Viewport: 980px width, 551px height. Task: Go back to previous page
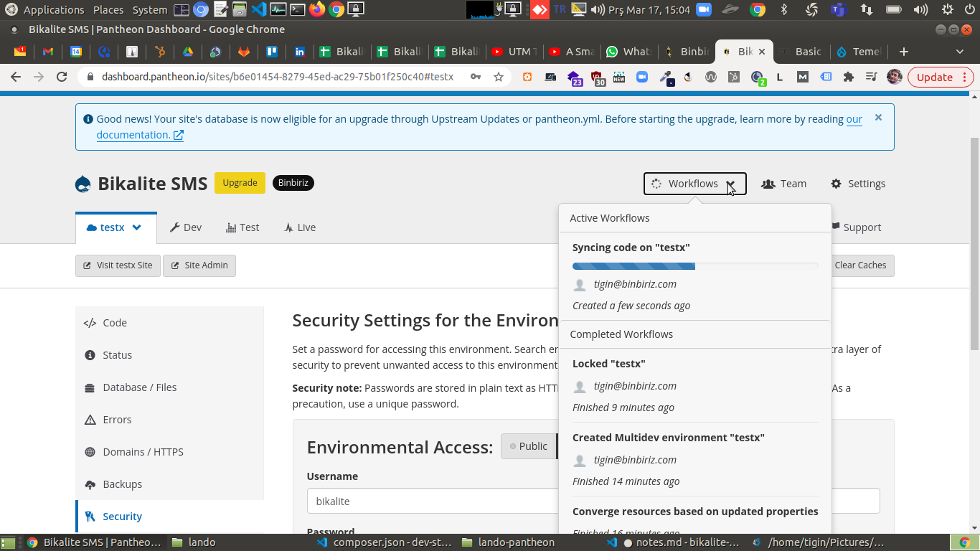click(16, 77)
